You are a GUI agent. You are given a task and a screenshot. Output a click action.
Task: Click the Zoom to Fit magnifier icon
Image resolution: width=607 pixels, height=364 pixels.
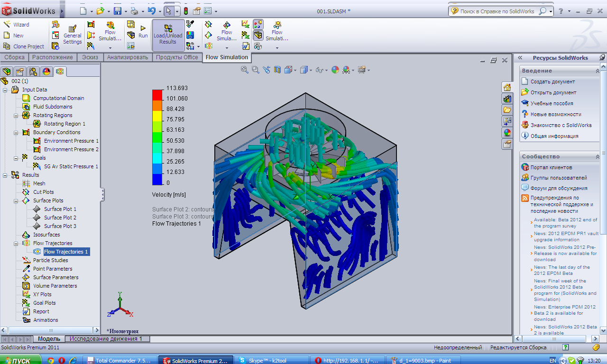(x=244, y=70)
